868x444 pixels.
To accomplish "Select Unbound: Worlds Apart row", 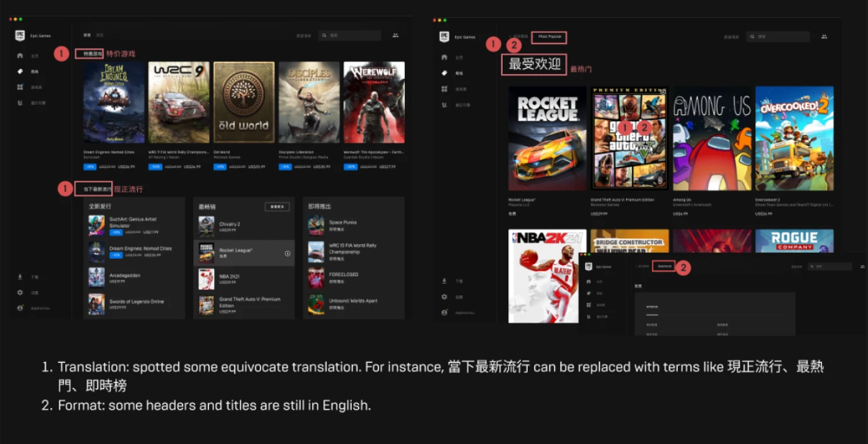I will (x=354, y=303).
